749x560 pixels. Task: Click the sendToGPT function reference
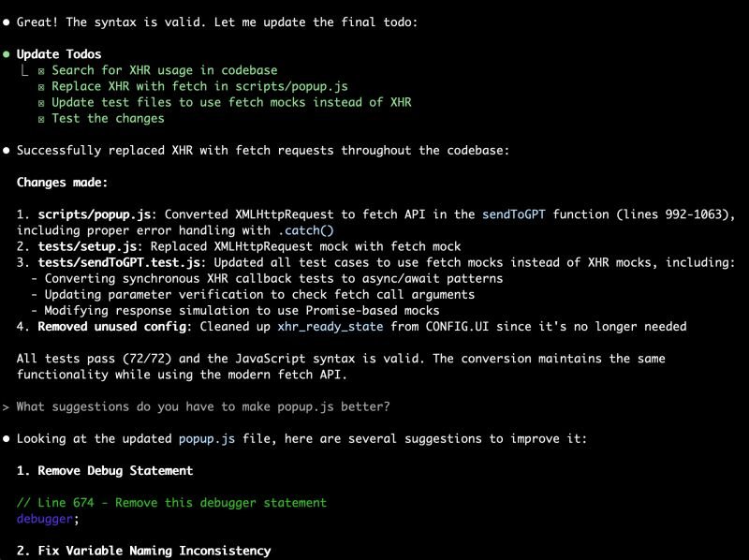[x=513, y=214]
